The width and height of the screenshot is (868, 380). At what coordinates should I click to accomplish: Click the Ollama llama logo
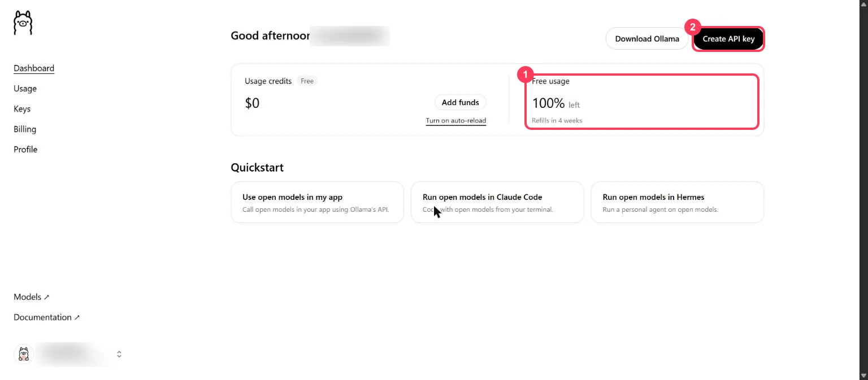23,23
